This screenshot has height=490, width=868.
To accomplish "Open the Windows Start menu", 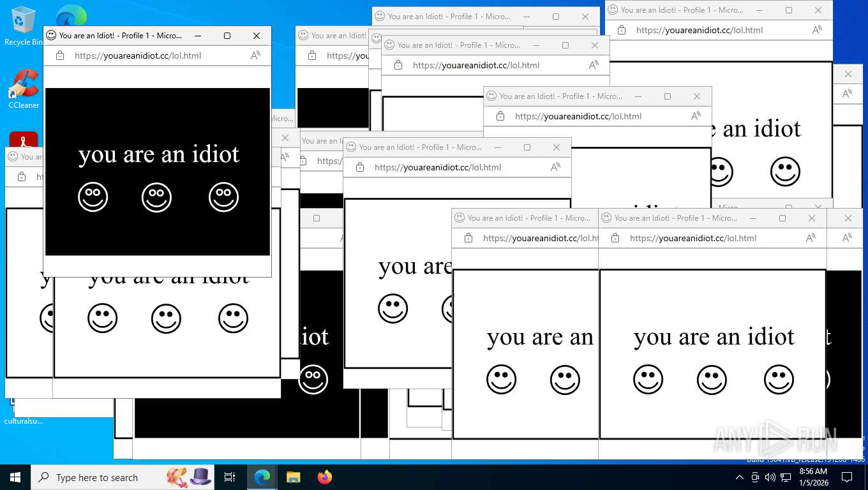I will point(15,477).
